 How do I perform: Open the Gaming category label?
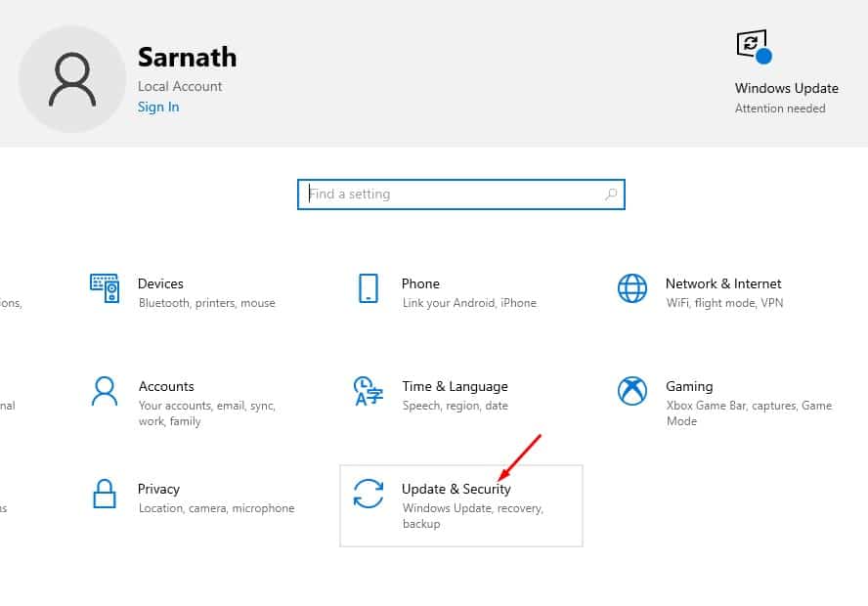[689, 386]
